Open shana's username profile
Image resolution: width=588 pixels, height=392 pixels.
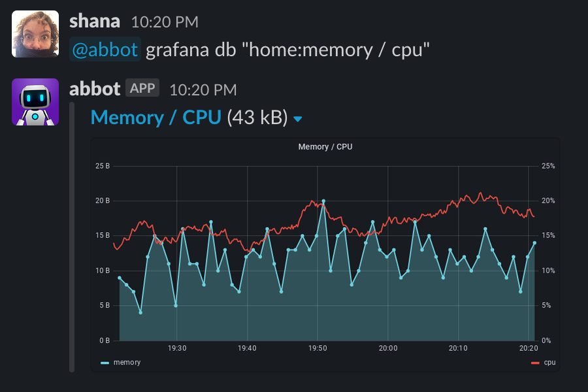click(x=95, y=21)
